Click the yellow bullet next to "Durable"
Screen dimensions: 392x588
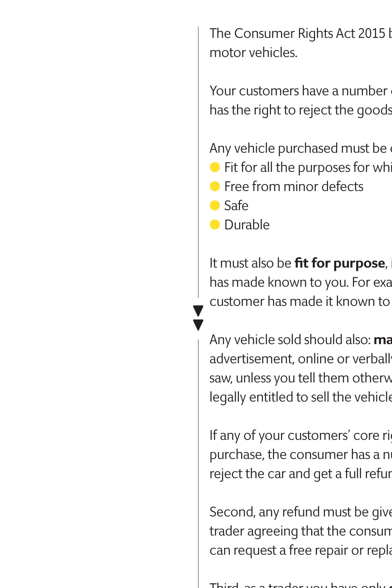tap(215, 225)
